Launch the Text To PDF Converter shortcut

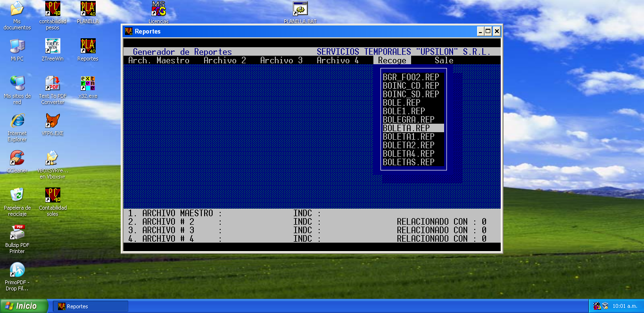53,90
